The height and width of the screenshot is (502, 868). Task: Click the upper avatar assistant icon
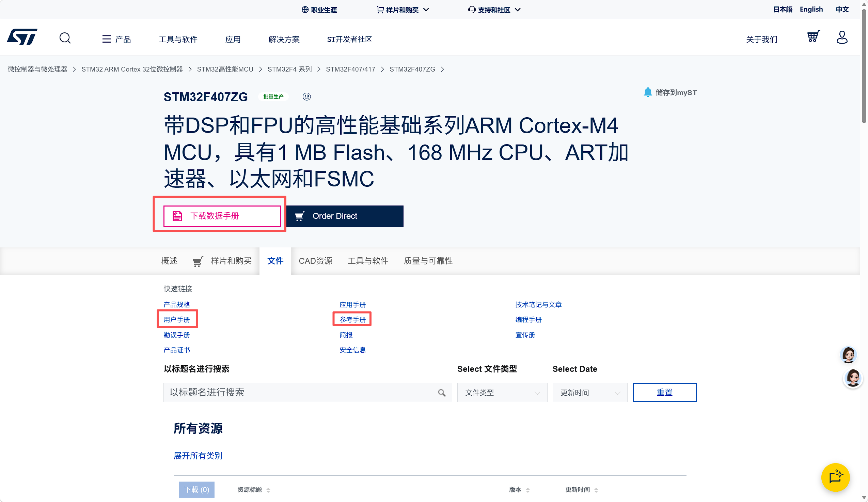pos(848,354)
